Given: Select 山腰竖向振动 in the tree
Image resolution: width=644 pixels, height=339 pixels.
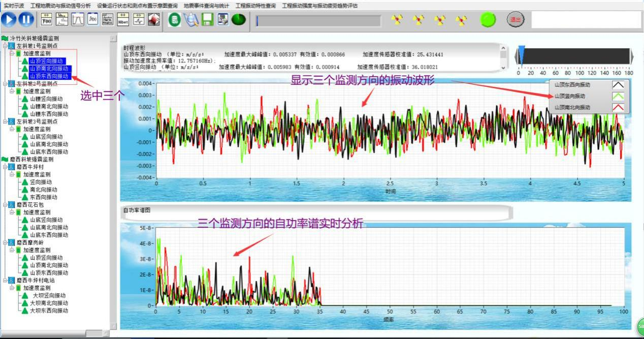Looking at the screenshot, I should (46, 99).
